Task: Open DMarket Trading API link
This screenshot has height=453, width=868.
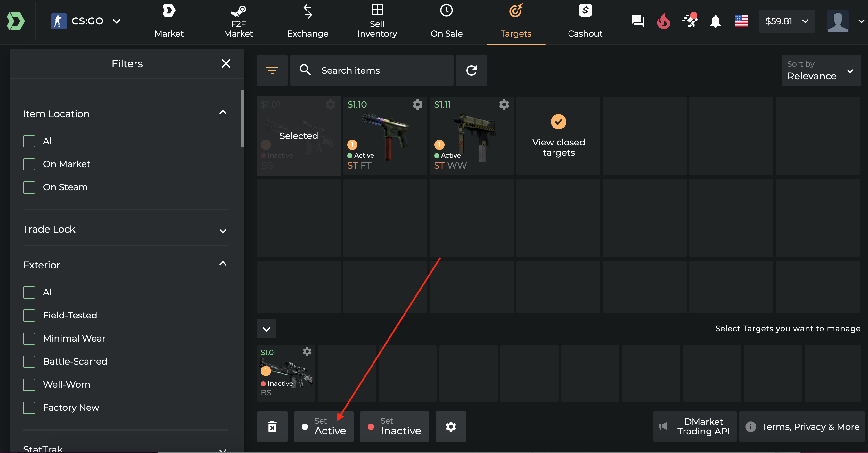Action: (x=694, y=427)
